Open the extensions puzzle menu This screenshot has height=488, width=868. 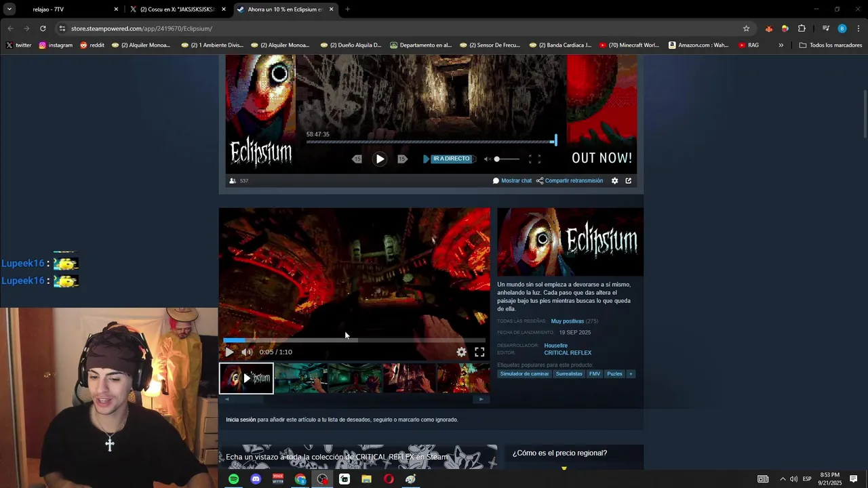(802, 28)
